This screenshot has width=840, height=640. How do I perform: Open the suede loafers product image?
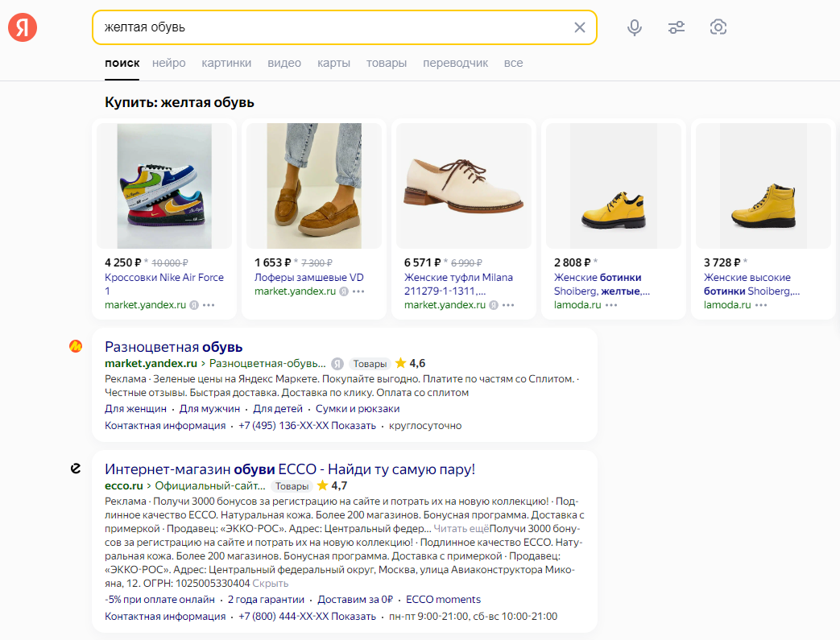(x=314, y=186)
